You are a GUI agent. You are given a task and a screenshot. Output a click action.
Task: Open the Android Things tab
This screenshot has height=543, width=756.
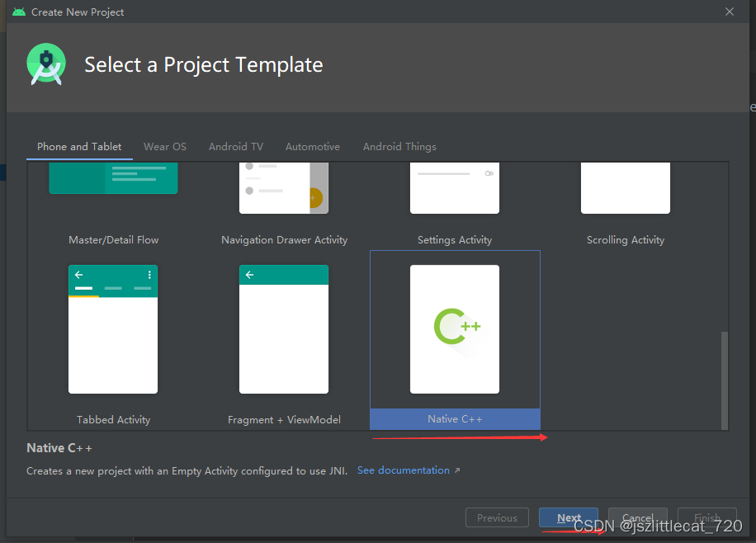(x=399, y=147)
